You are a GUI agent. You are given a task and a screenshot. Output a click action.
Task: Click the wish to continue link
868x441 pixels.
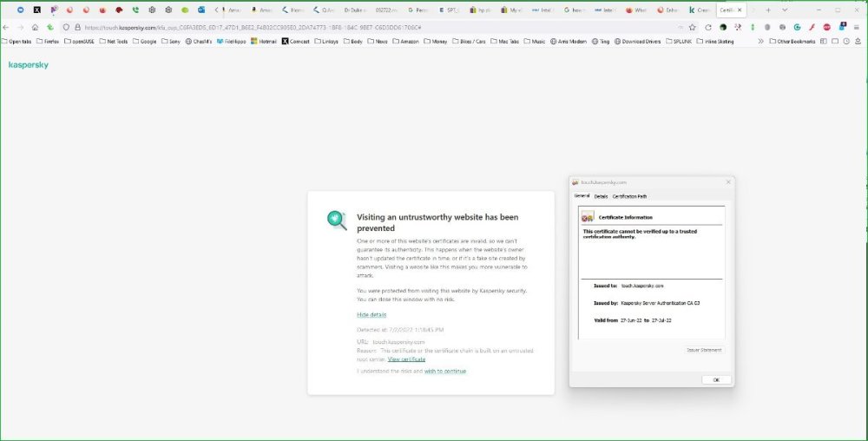[445, 372]
